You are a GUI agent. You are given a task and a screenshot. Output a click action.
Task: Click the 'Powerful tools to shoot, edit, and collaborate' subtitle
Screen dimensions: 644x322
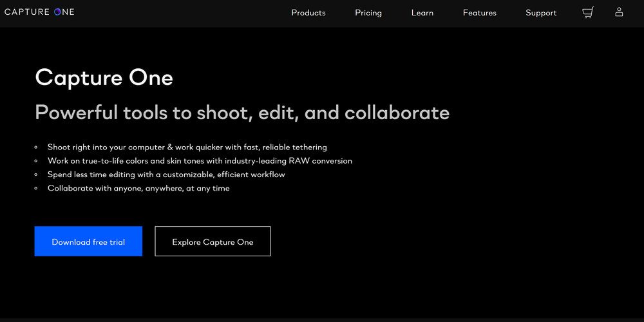(242, 113)
